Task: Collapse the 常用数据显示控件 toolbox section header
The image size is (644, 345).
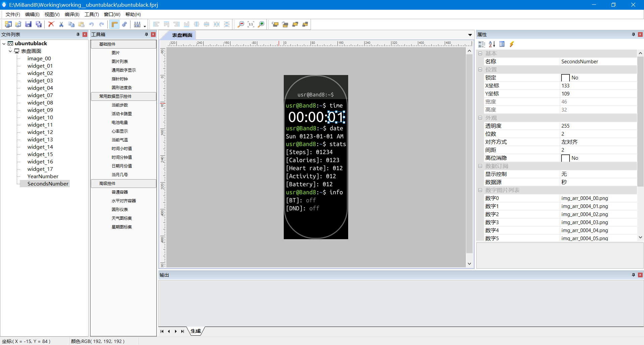Action: tap(123, 96)
